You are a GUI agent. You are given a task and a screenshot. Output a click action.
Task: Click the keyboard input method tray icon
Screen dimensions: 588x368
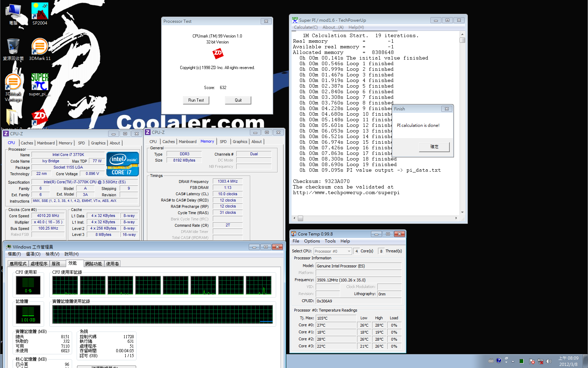click(491, 361)
